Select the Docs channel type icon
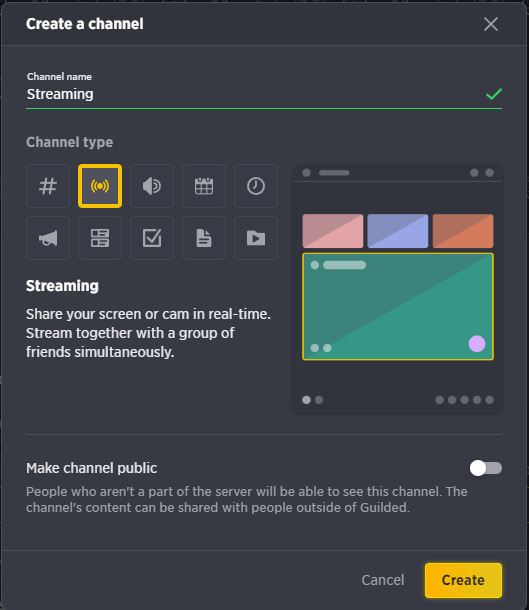Screen dimensions: 529x610 [204, 238]
